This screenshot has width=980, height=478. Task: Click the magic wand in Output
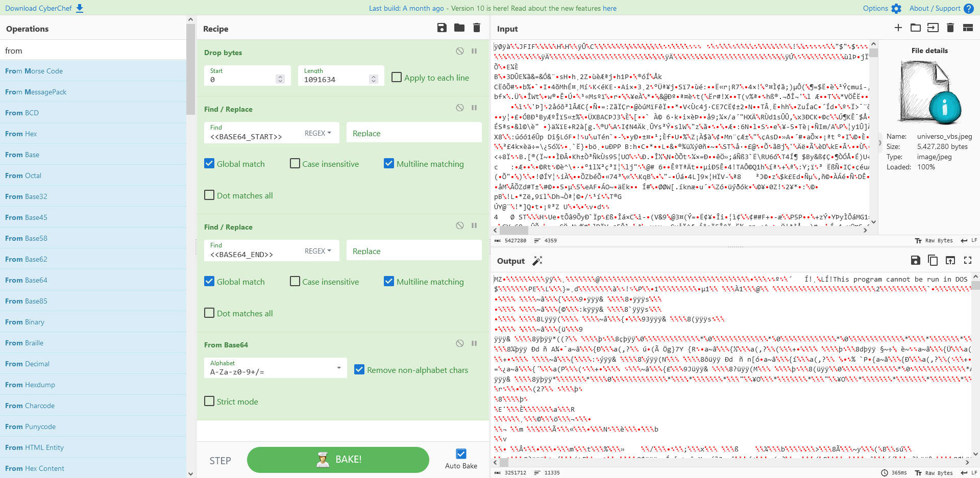(x=537, y=261)
